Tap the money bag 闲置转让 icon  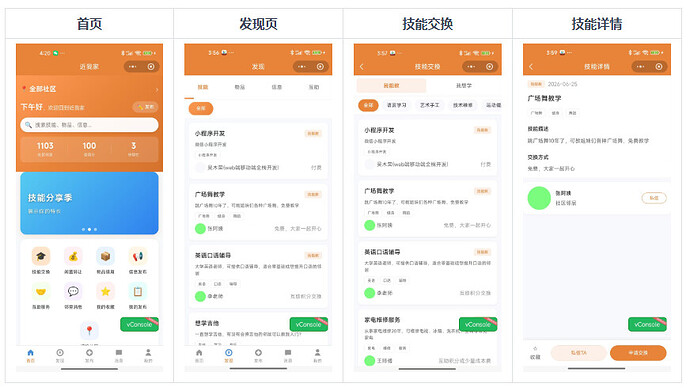click(x=73, y=256)
